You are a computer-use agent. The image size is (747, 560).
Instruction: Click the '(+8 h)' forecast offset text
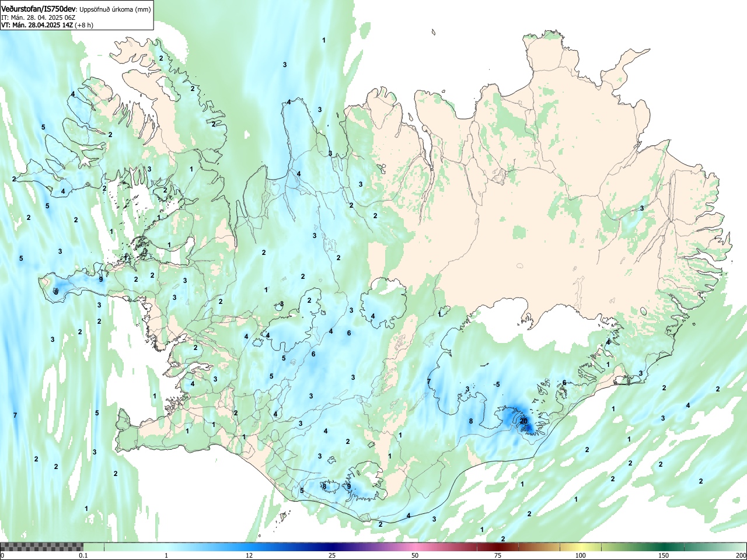[x=84, y=25]
